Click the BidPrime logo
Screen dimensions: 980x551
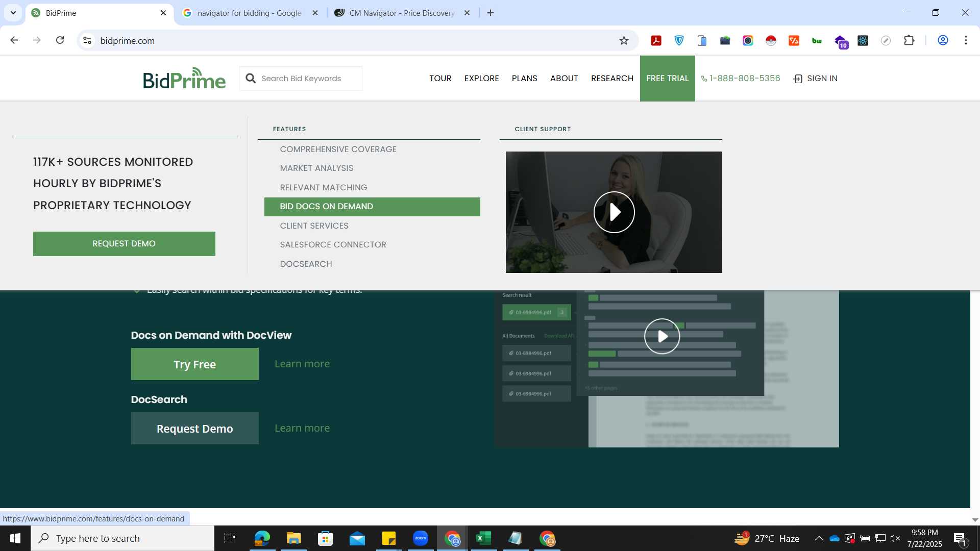click(x=184, y=78)
